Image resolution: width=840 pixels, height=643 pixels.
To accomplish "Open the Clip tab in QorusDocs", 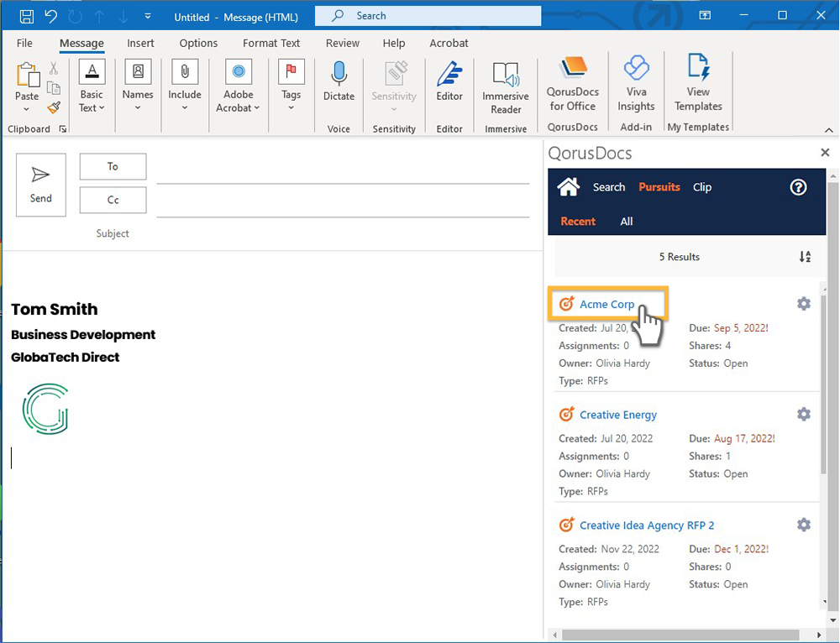I will 701,187.
